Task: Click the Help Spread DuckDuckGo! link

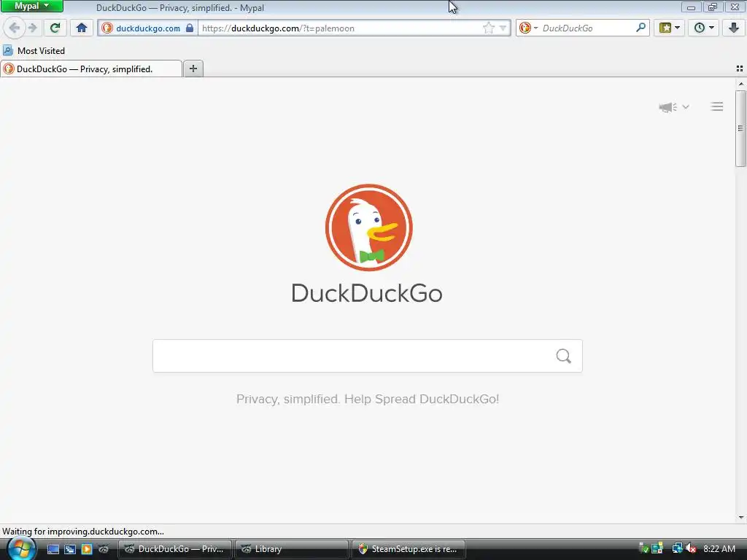Action: tap(422, 399)
